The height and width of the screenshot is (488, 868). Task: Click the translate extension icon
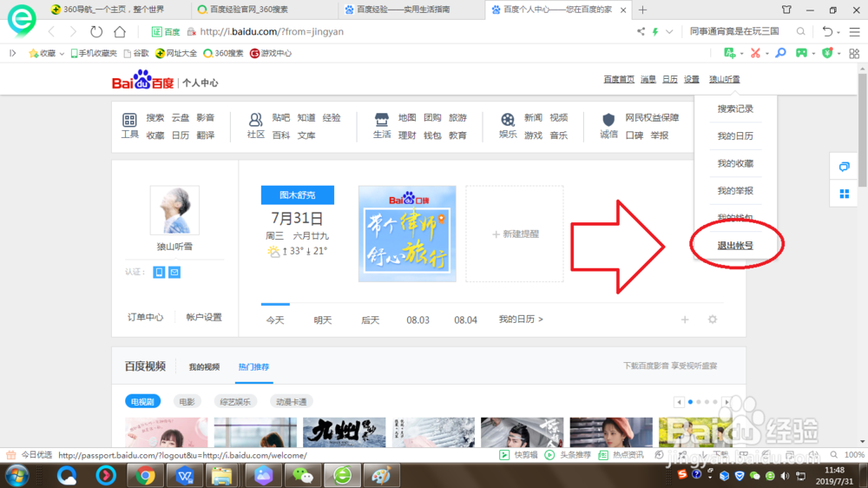[730, 53]
